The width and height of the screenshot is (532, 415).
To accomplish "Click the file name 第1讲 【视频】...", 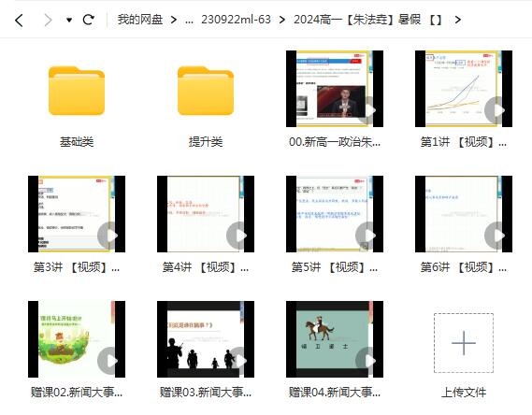I will tap(464, 142).
